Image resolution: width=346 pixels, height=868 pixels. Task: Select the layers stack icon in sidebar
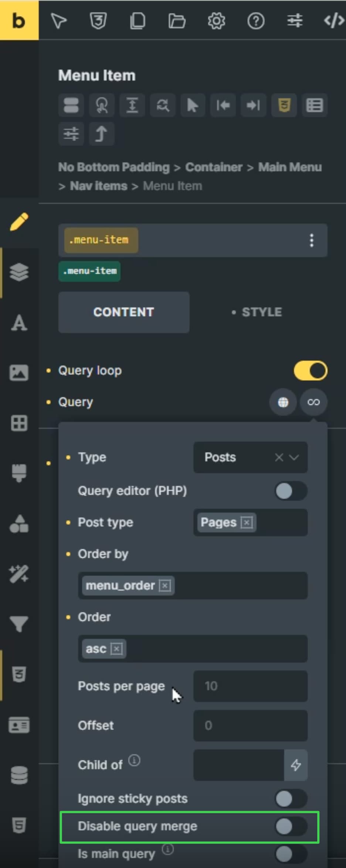tap(19, 272)
